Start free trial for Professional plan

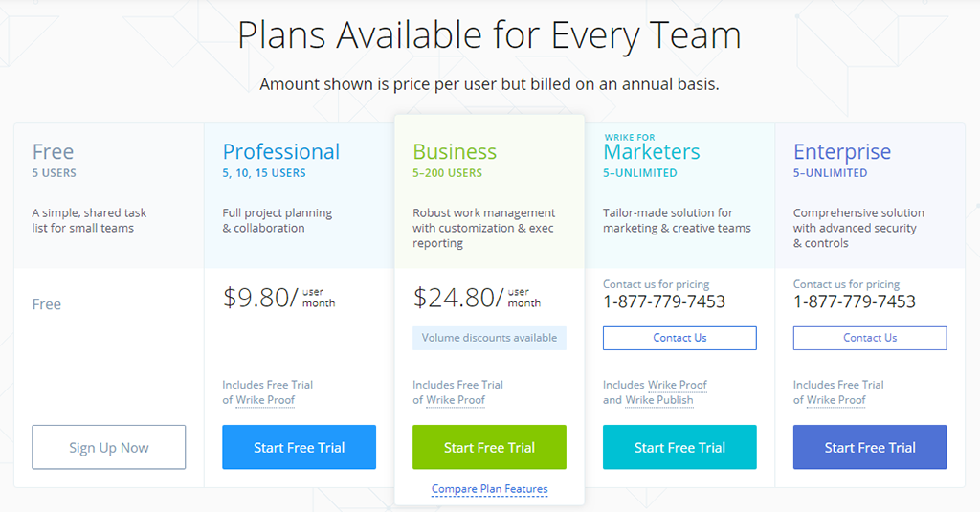299,447
